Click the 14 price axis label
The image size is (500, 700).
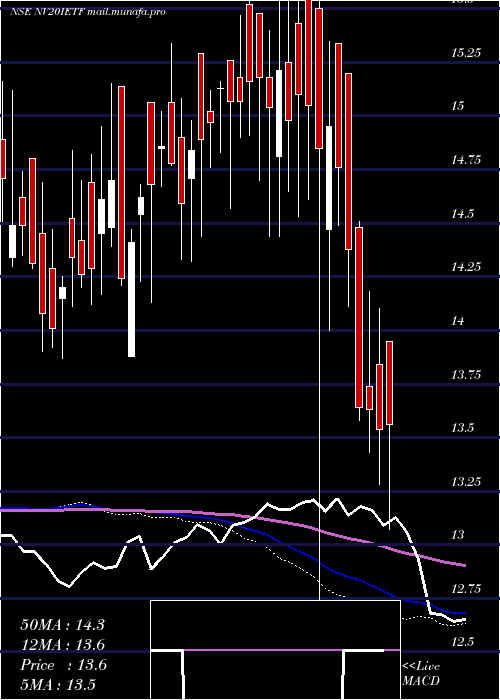(x=458, y=321)
